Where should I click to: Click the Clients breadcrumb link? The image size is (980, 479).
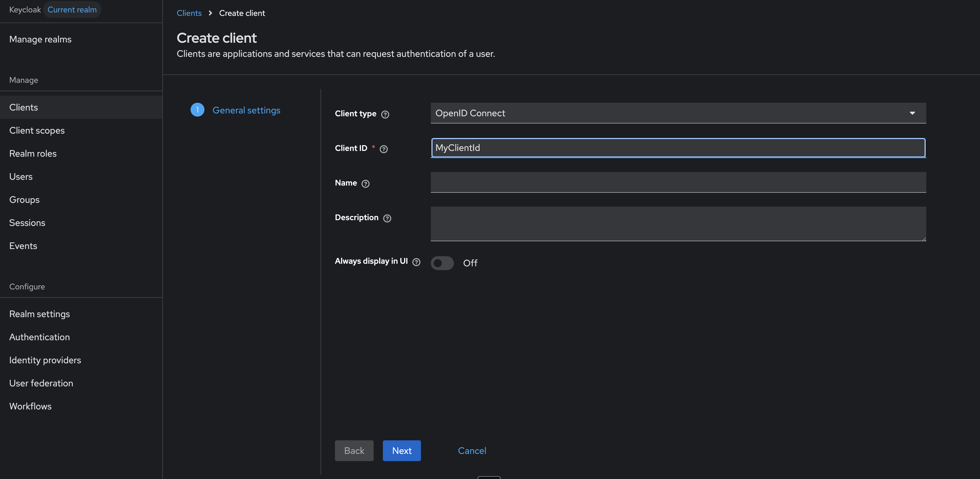pos(189,13)
